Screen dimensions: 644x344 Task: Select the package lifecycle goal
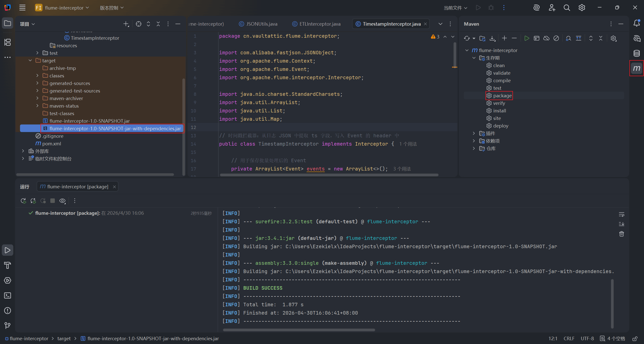pyautogui.click(x=499, y=96)
